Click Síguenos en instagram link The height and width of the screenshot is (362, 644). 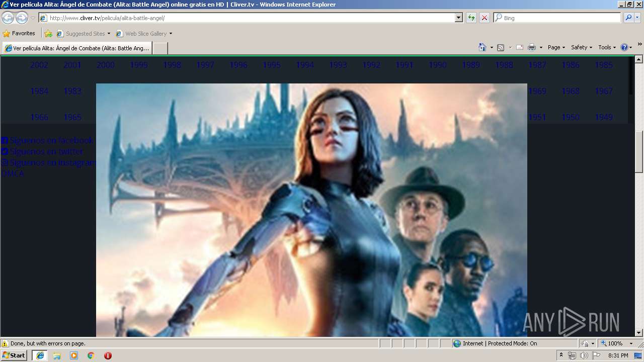pos(48,162)
